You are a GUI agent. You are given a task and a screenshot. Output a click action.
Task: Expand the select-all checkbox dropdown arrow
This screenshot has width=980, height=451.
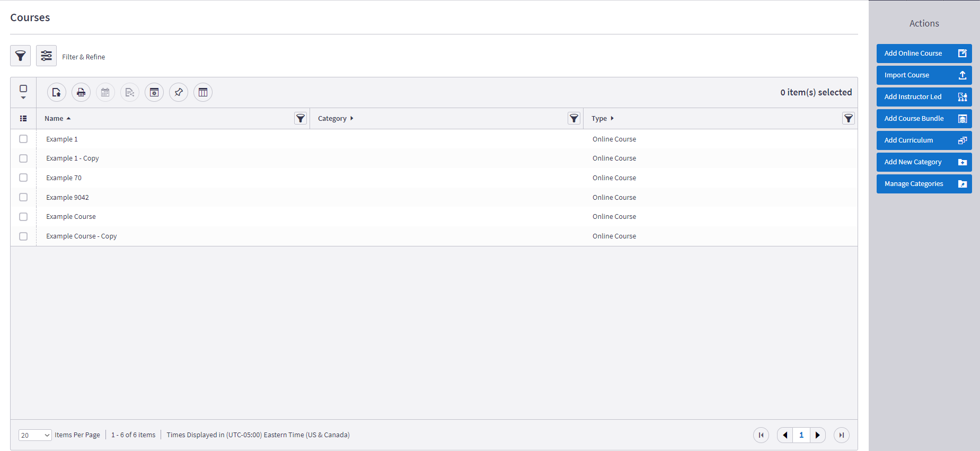pyautogui.click(x=23, y=98)
